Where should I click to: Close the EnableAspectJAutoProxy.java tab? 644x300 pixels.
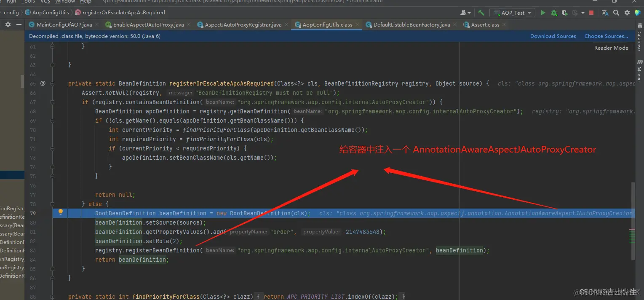pos(189,25)
